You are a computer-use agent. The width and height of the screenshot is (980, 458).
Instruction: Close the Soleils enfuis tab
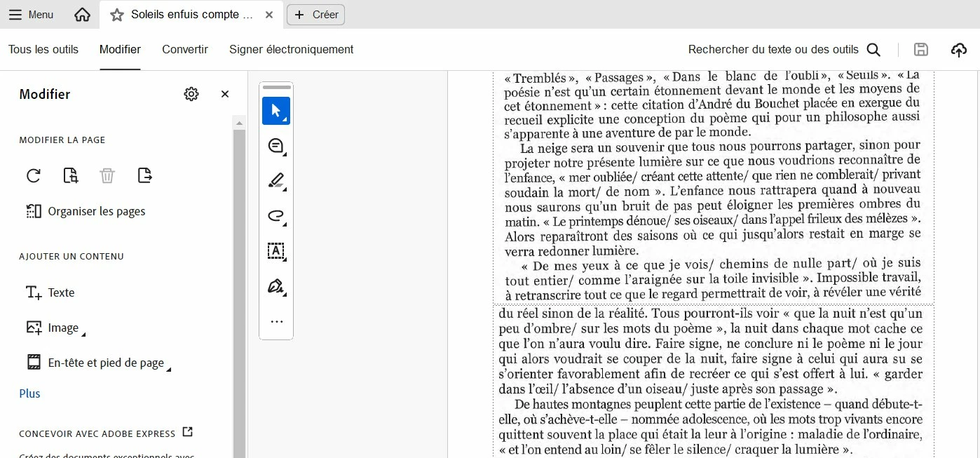269,15
